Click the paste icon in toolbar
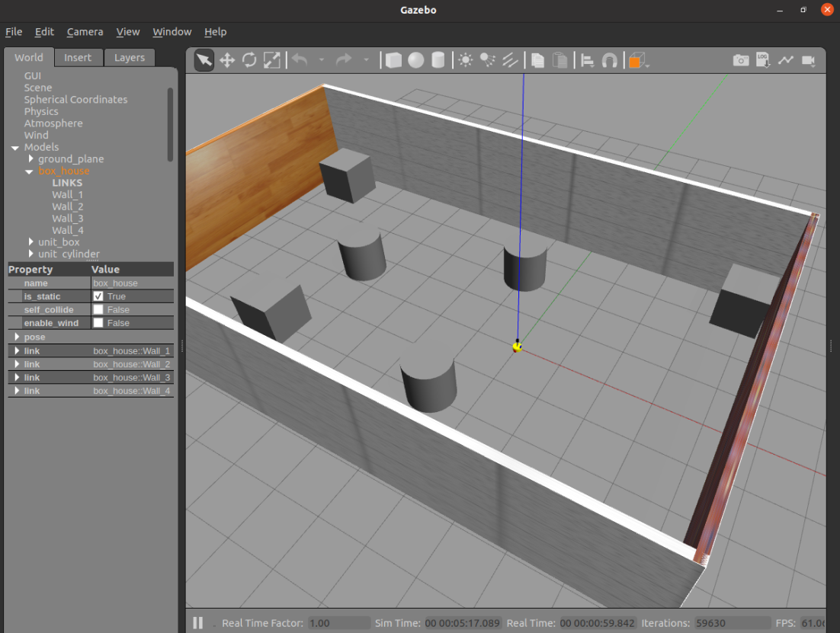 [x=559, y=60]
